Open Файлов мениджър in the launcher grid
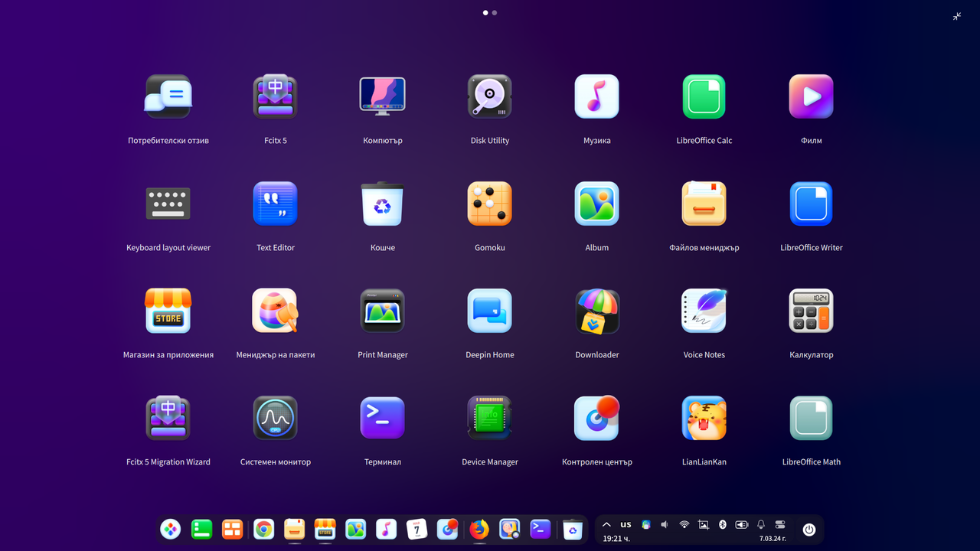 (704, 204)
